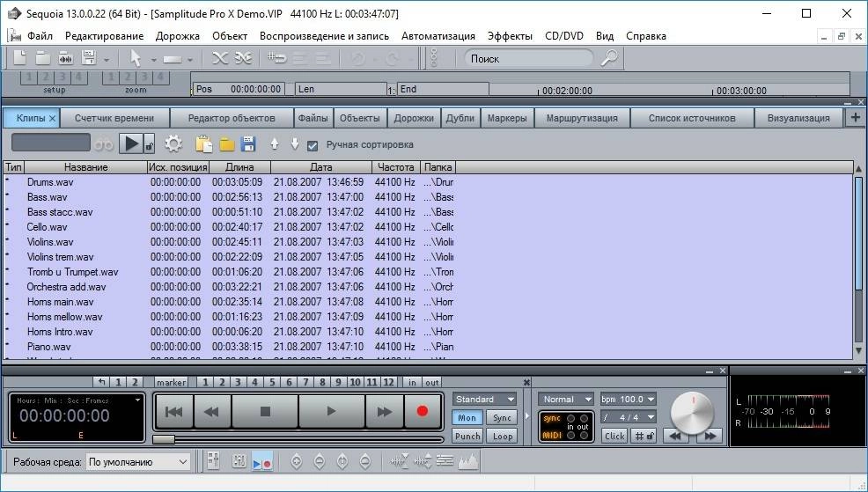
Task: Toggle the Mon monitoring button
Action: (467, 418)
